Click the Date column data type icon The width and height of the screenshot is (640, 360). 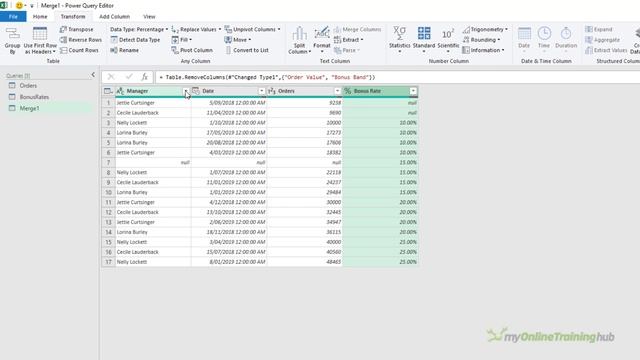point(196,91)
